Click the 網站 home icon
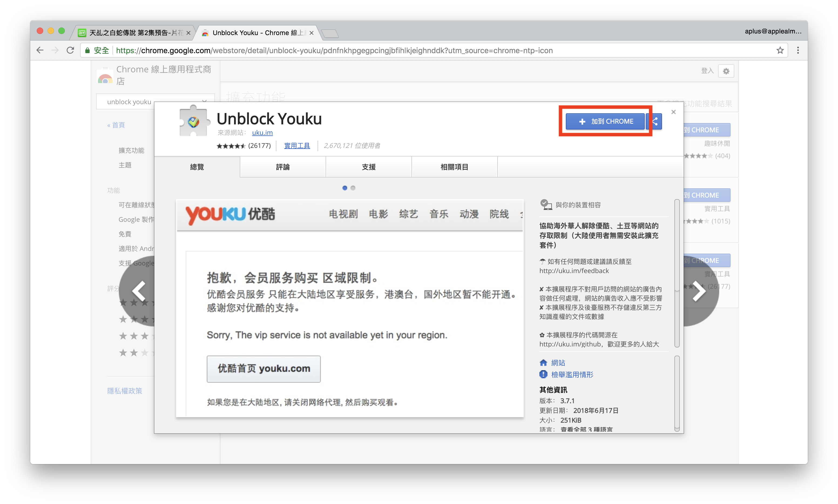The height and width of the screenshot is (504, 838). point(543,362)
